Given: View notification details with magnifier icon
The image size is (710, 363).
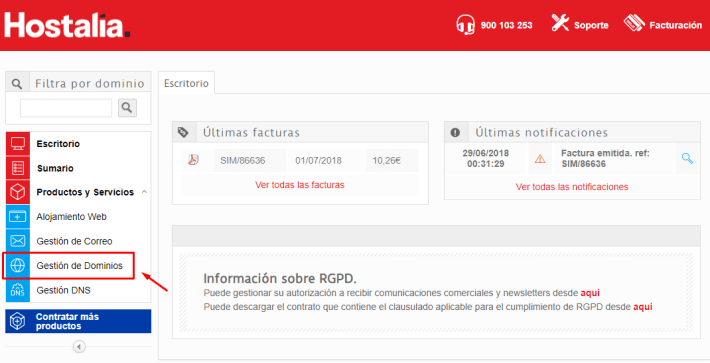Looking at the screenshot, I should coord(687,158).
